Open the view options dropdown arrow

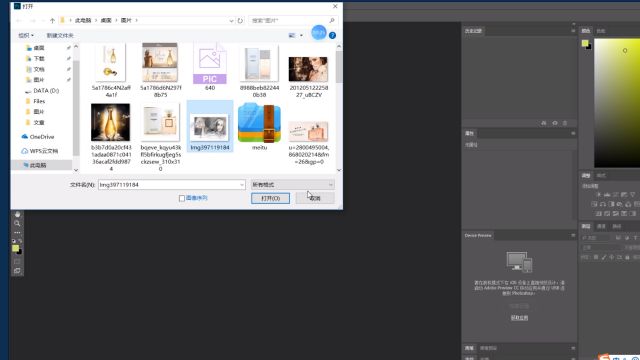[301, 36]
